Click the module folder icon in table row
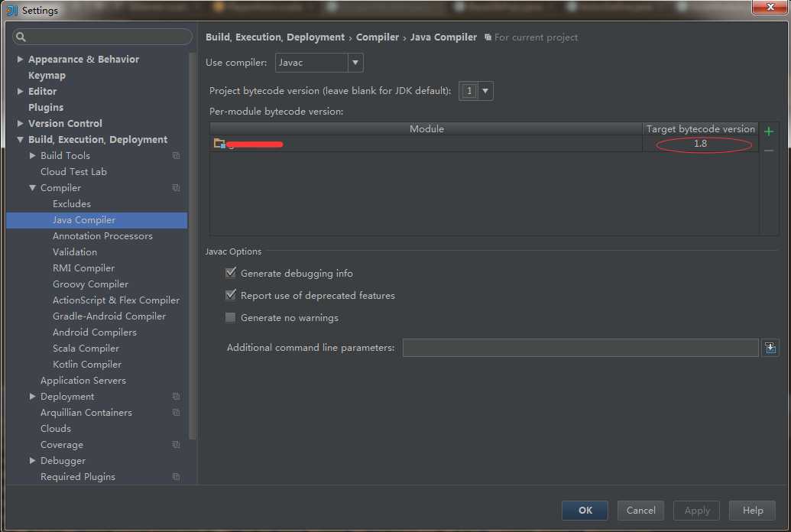This screenshot has height=532, width=791. (219, 144)
